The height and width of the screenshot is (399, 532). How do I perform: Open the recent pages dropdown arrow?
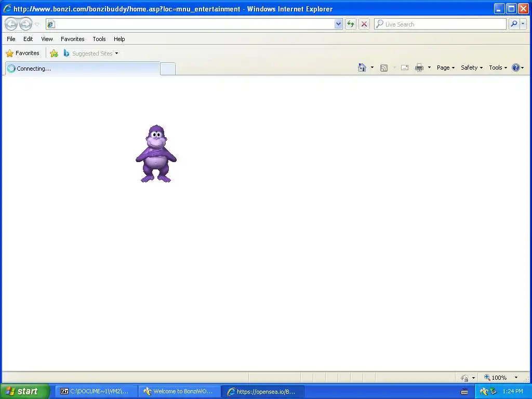coord(37,24)
